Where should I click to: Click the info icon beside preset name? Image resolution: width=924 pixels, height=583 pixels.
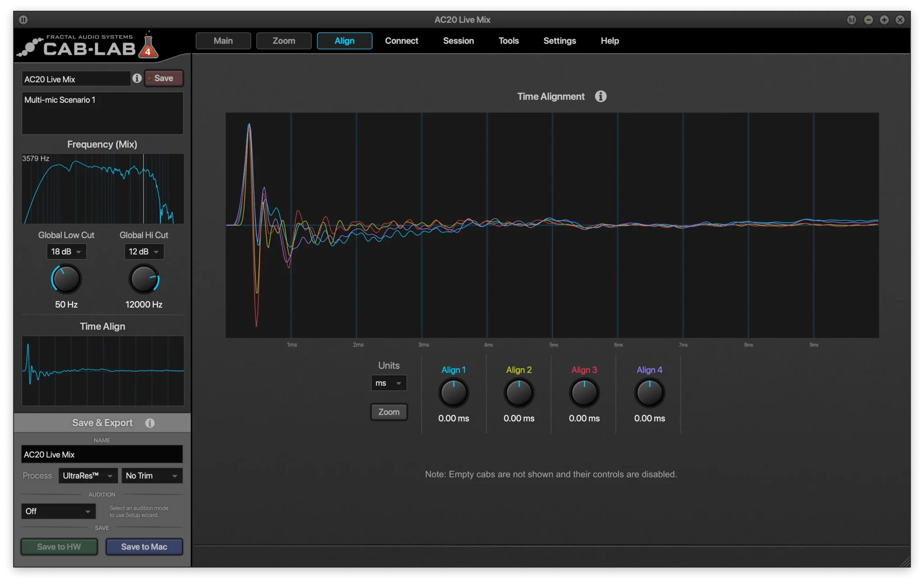137,78
